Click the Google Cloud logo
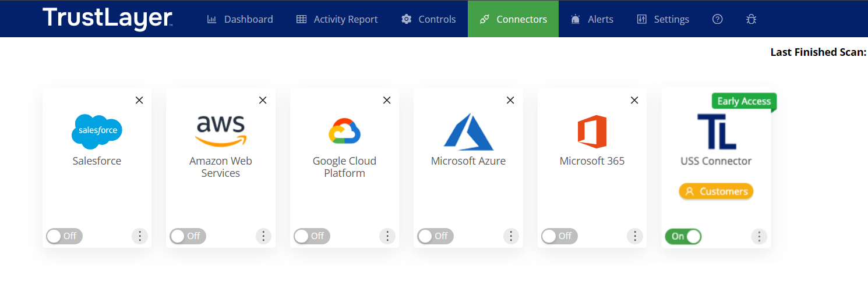868x306 pixels. 345,131
